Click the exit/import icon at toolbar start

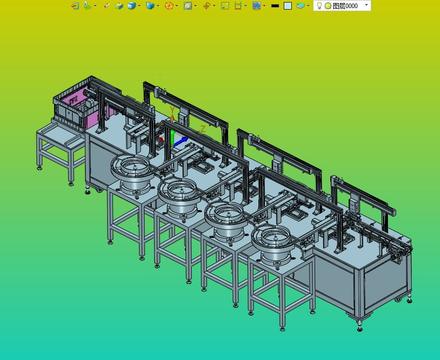75,6
